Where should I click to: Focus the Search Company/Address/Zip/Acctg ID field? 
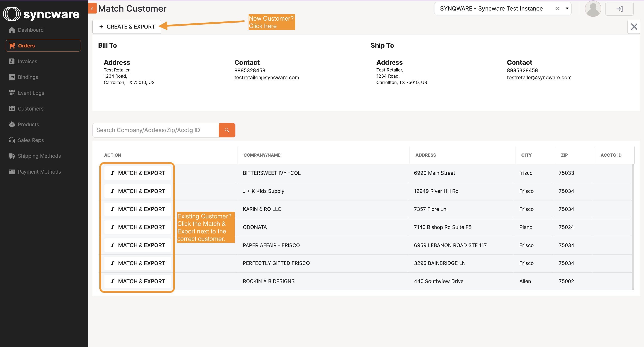[x=155, y=130]
